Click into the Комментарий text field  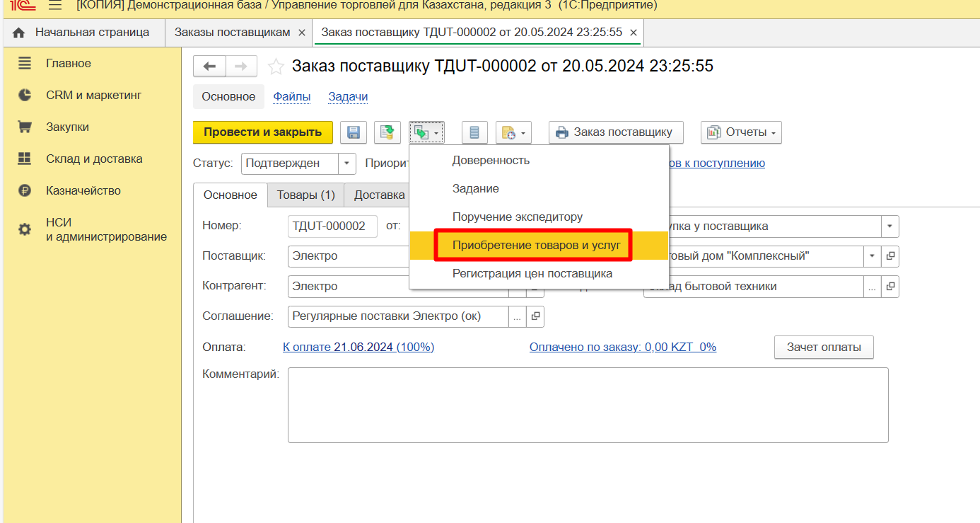click(x=587, y=405)
